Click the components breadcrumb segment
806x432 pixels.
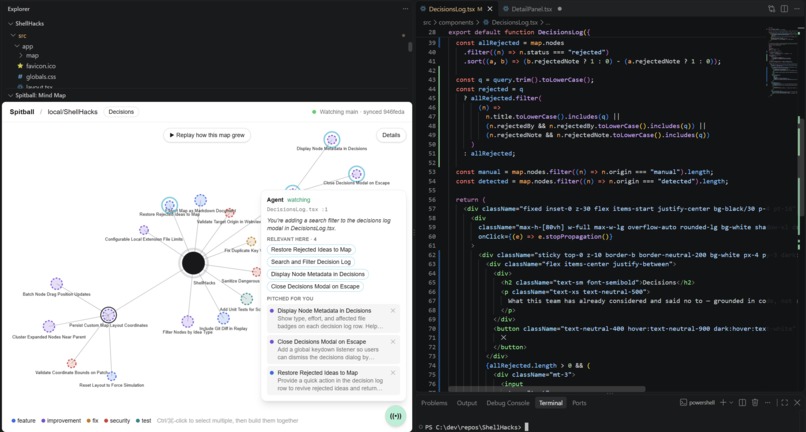coord(456,23)
